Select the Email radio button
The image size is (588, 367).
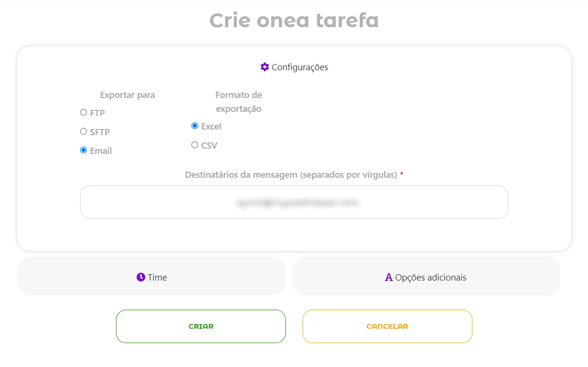[84, 150]
